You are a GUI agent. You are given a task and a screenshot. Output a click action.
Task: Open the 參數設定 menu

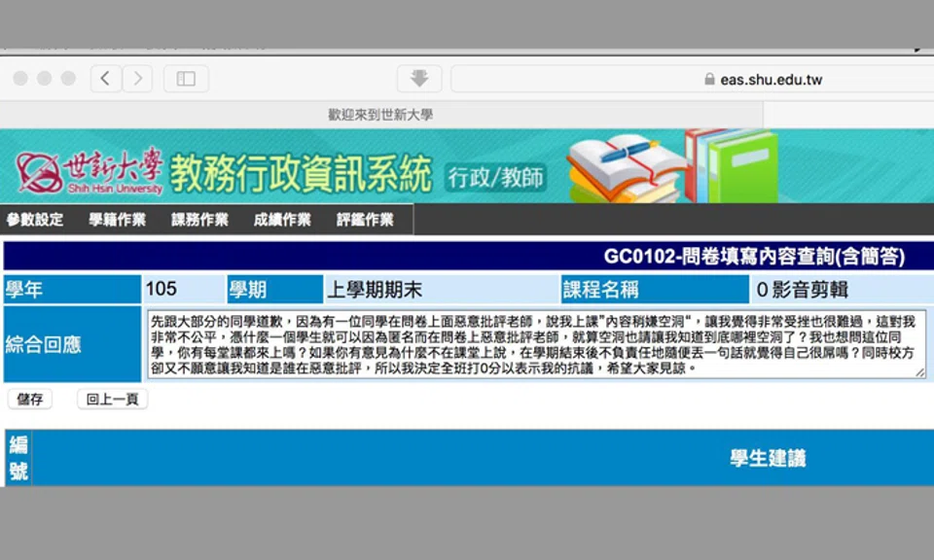pos(35,220)
